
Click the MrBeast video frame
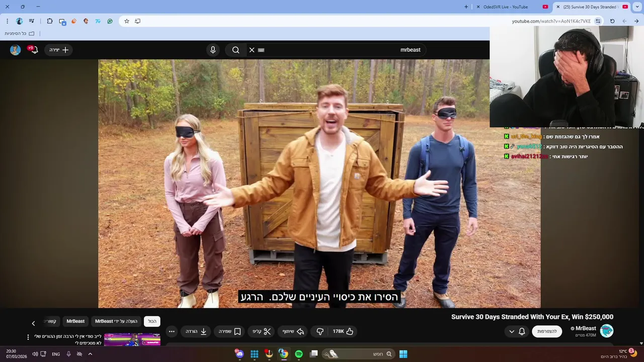point(319,184)
